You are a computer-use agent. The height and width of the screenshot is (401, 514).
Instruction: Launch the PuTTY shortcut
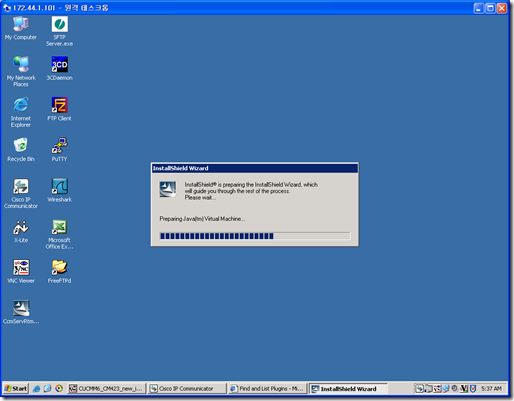tap(60, 150)
